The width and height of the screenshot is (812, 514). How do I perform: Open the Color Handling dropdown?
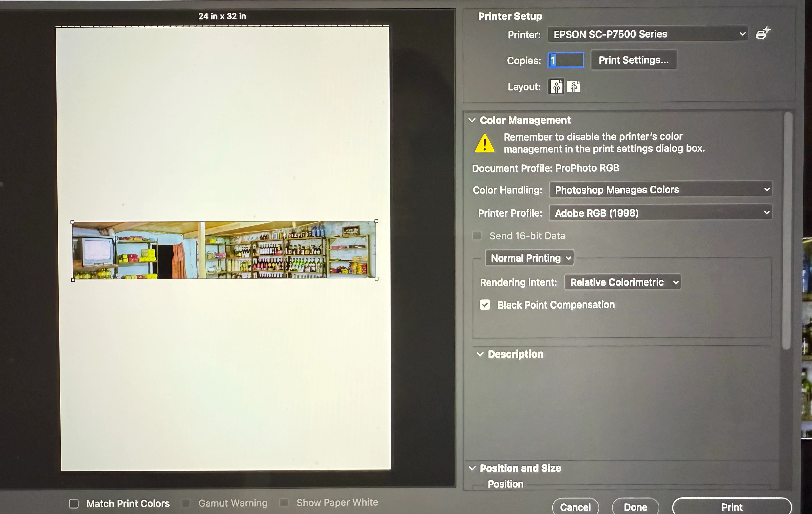(660, 190)
